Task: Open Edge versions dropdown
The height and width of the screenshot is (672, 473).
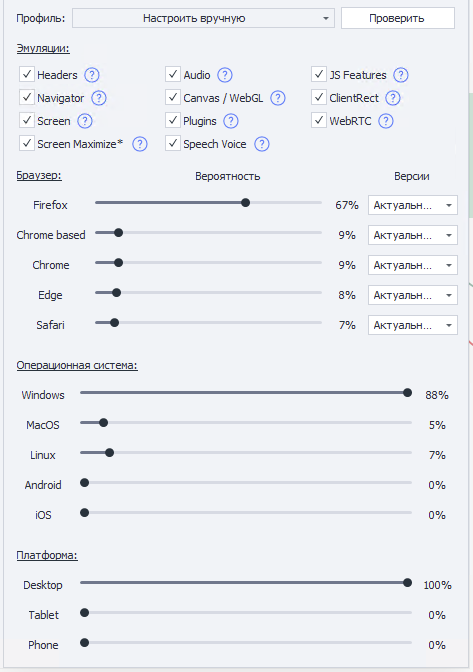Action: (413, 295)
